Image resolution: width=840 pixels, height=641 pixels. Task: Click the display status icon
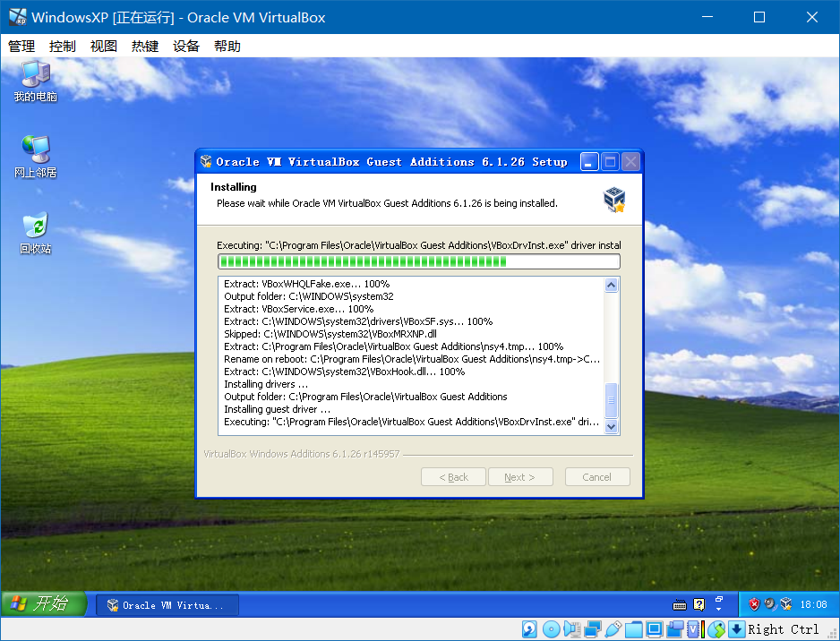pos(654,629)
